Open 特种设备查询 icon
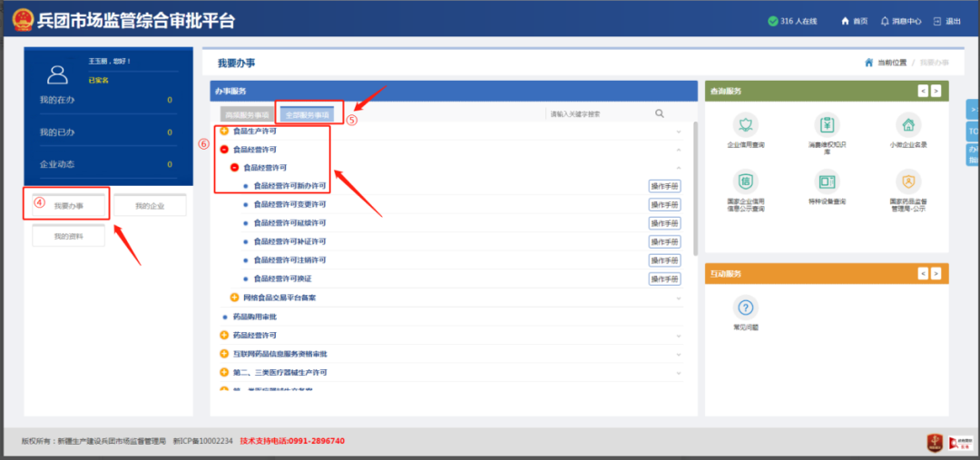Image resolution: width=980 pixels, height=460 pixels. [827, 181]
